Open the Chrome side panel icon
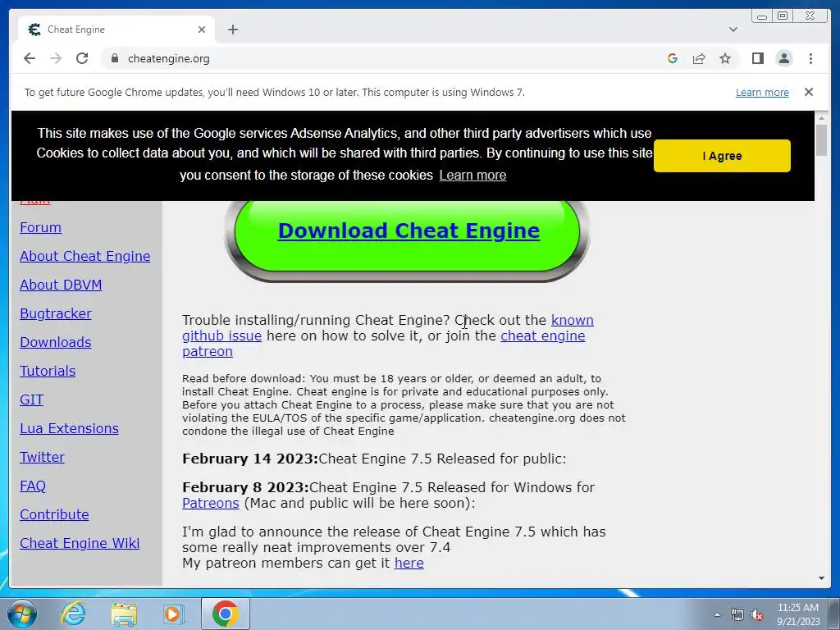Screen dimensions: 840x630 pos(757,58)
